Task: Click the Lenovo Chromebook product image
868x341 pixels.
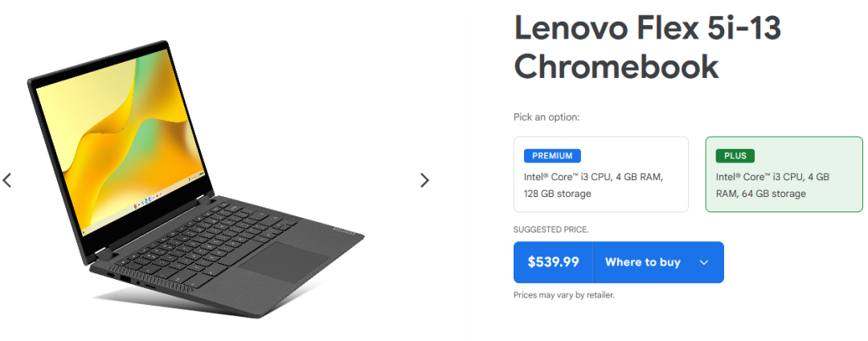Action: [x=193, y=177]
